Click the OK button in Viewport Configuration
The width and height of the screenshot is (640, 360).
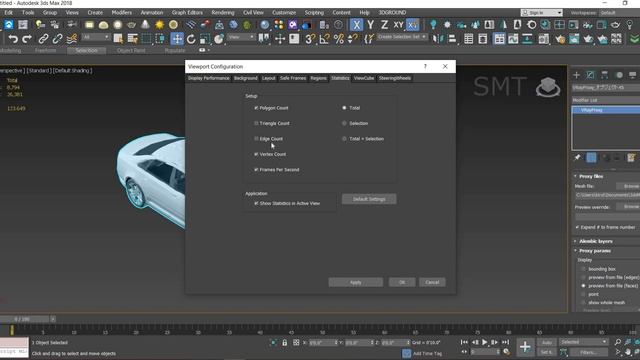402,282
